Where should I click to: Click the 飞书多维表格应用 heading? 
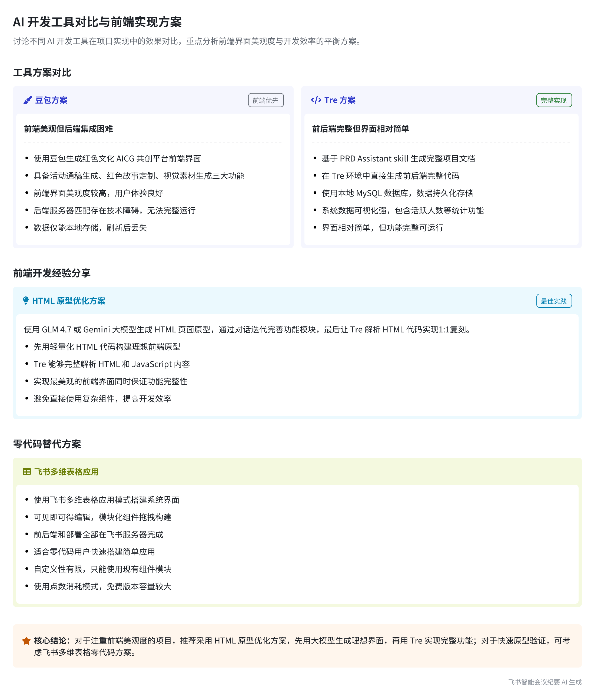(66, 472)
